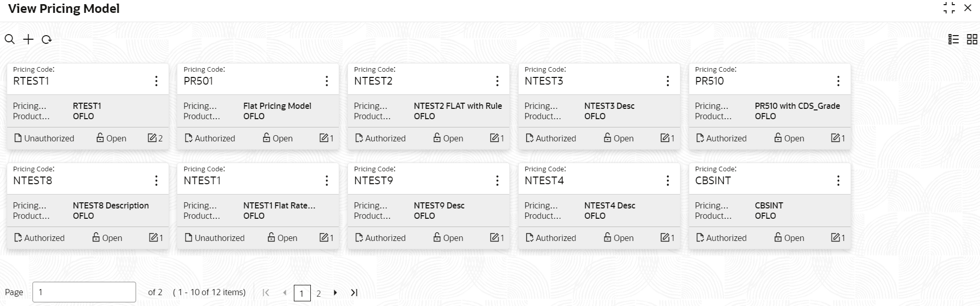This screenshot has height=306, width=980.
Task: Click the edit count badge showing 2 on RTEST1
Action: pos(153,138)
